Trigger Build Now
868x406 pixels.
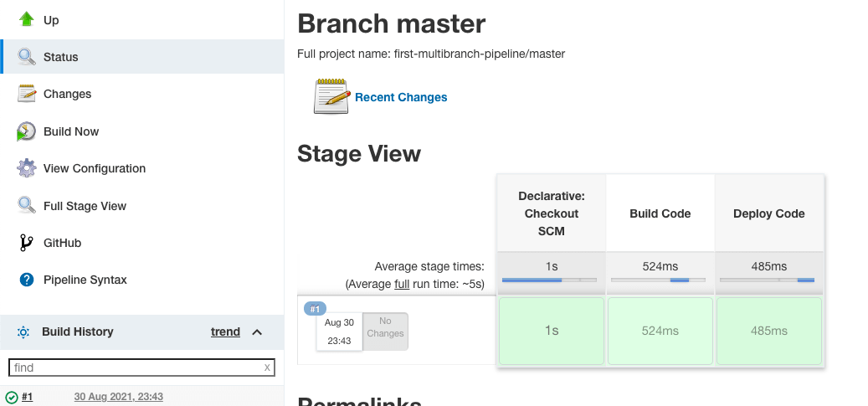pos(71,131)
